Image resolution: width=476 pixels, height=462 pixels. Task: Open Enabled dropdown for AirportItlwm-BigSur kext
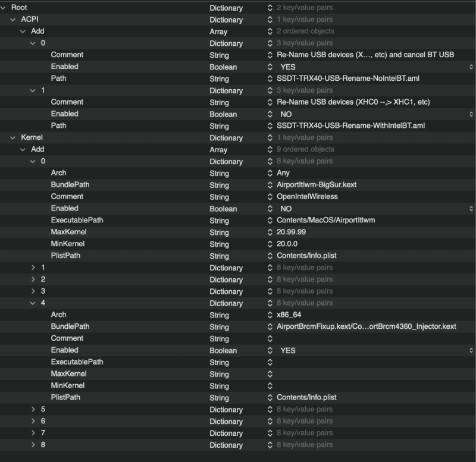(x=471, y=209)
